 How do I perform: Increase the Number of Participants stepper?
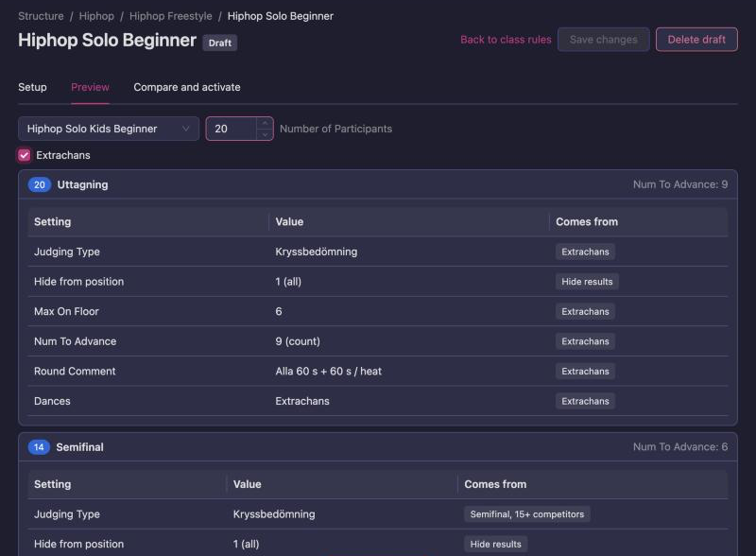click(265, 123)
